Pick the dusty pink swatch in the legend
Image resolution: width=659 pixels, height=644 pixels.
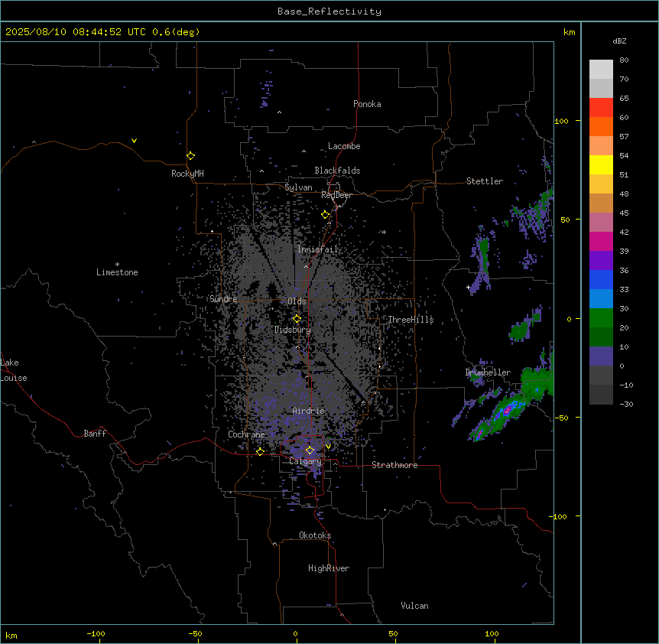coord(601,222)
